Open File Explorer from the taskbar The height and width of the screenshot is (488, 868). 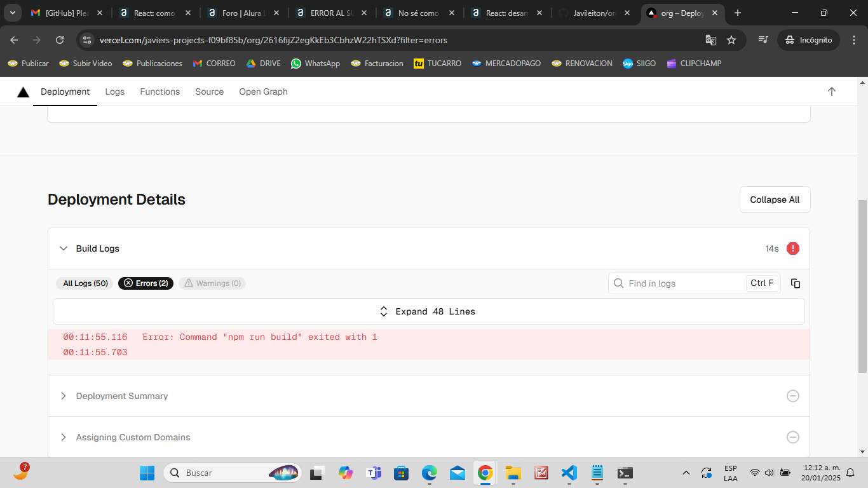tap(513, 473)
